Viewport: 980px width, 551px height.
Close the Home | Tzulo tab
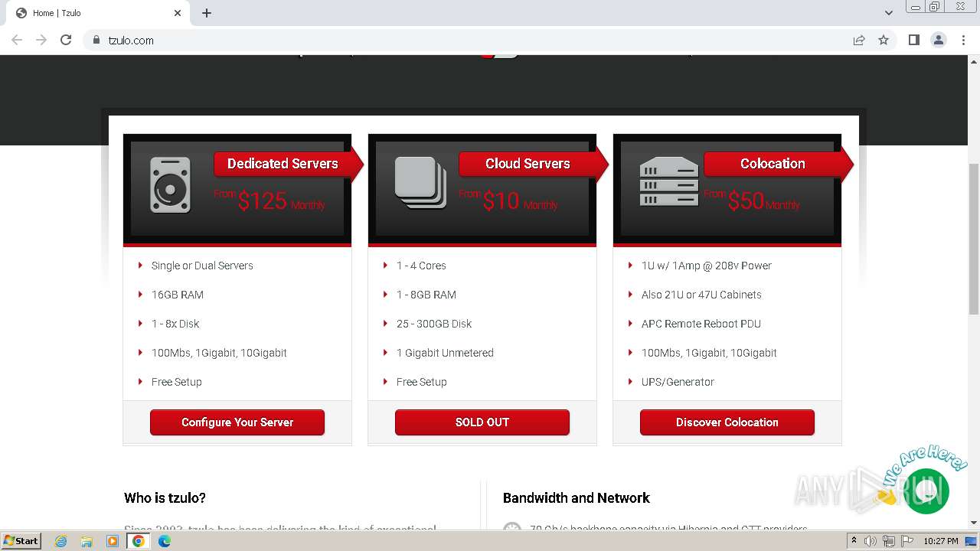[178, 13]
